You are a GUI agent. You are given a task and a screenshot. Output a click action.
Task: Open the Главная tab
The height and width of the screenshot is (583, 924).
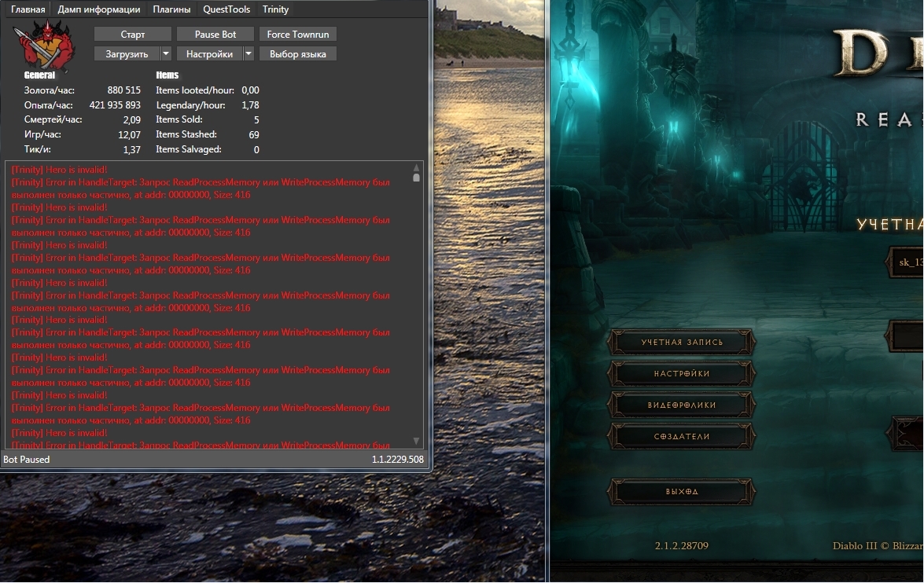(x=28, y=9)
